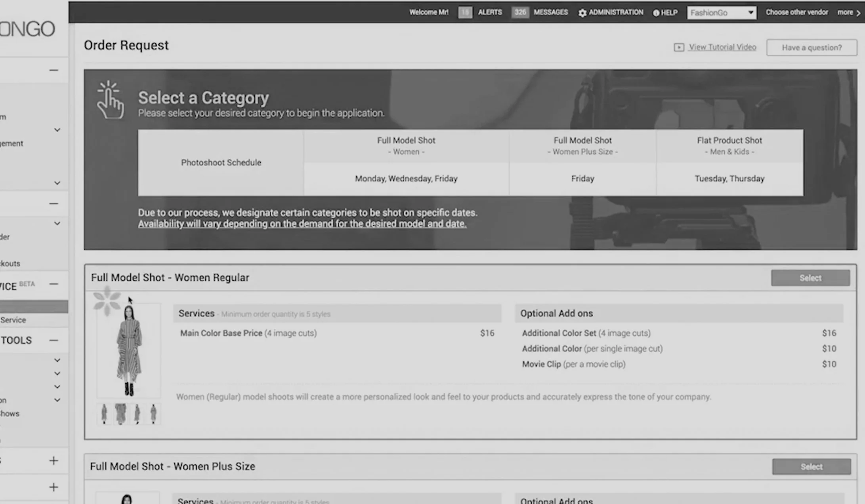The width and height of the screenshot is (865, 504).
Task: Open the Alerts menu item
Action: click(490, 12)
